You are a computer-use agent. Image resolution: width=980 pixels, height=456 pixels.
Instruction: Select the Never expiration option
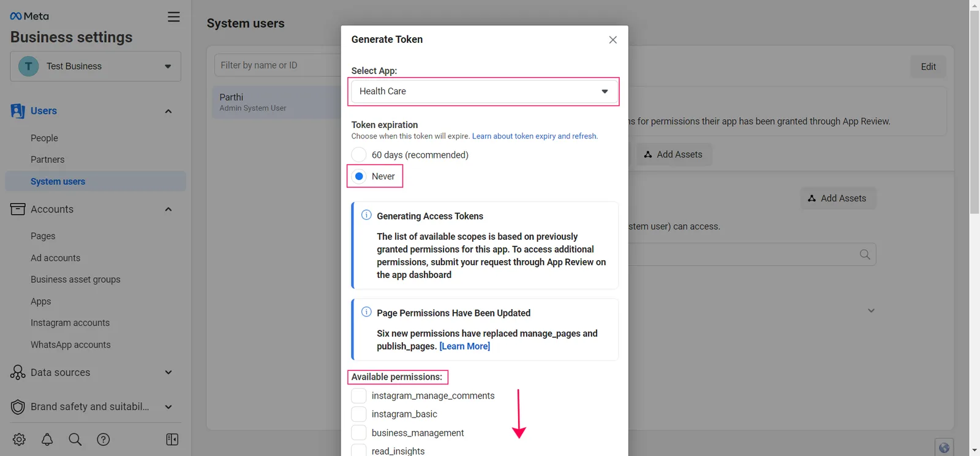[359, 176]
